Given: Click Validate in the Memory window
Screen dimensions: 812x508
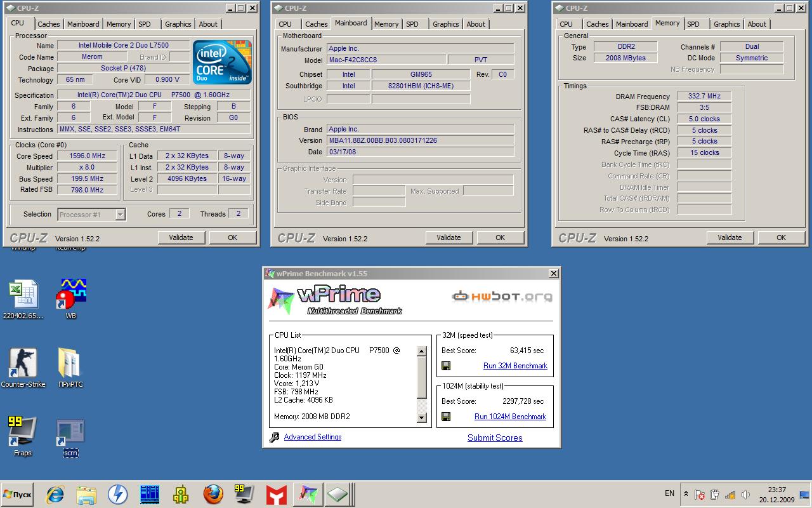Looking at the screenshot, I should pyautogui.click(x=730, y=237).
